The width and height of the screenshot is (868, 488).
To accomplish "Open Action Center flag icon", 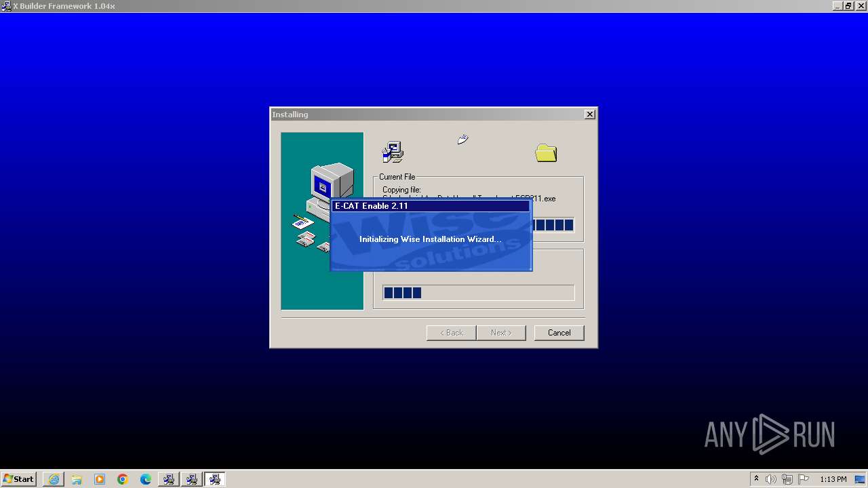I will (804, 479).
